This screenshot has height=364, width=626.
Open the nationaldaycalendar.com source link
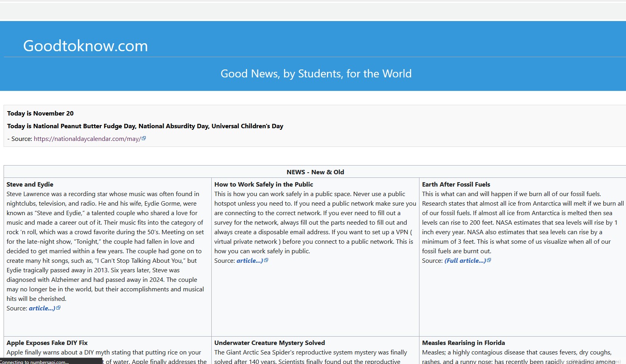click(x=87, y=139)
